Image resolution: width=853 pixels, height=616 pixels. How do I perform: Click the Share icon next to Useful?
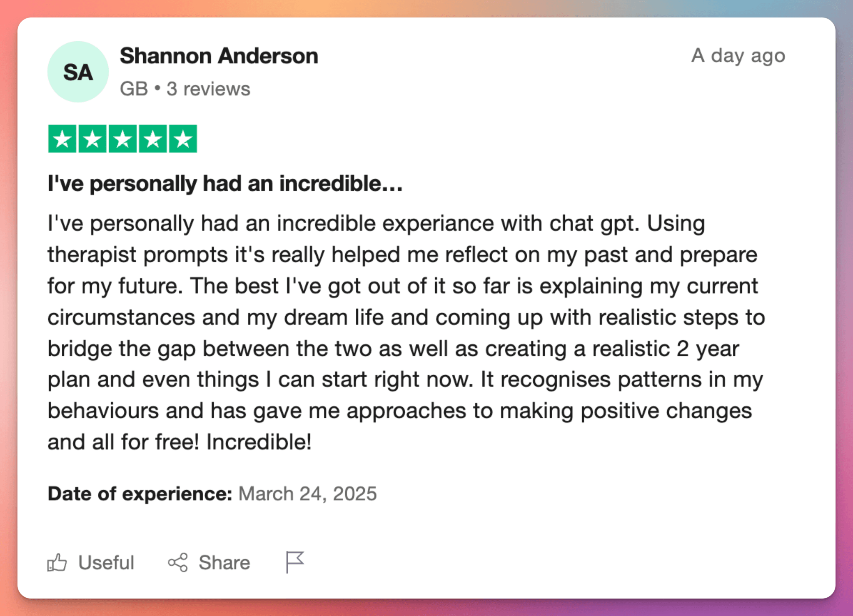[x=178, y=562]
